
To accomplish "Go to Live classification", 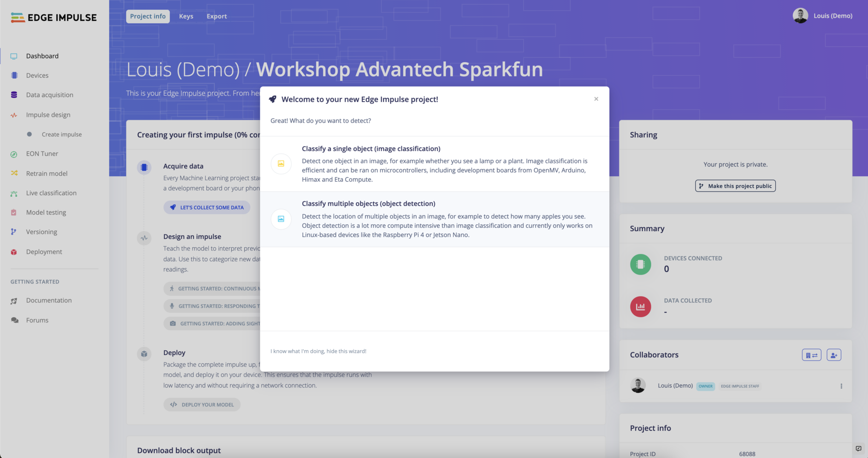I will (51, 193).
